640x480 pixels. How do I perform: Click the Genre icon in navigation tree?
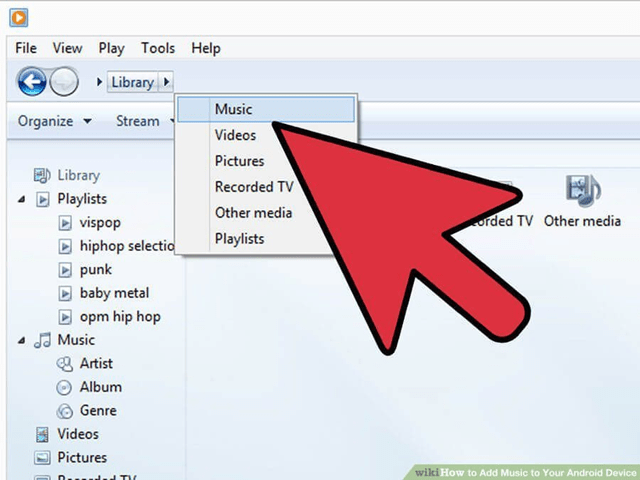(x=64, y=411)
